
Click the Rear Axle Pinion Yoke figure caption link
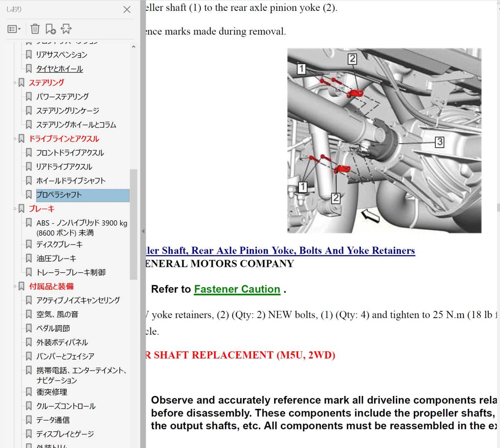[280, 251]
